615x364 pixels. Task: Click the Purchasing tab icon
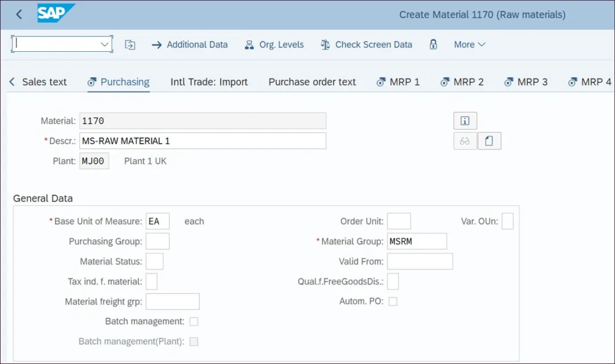click(x=92, y=82)
